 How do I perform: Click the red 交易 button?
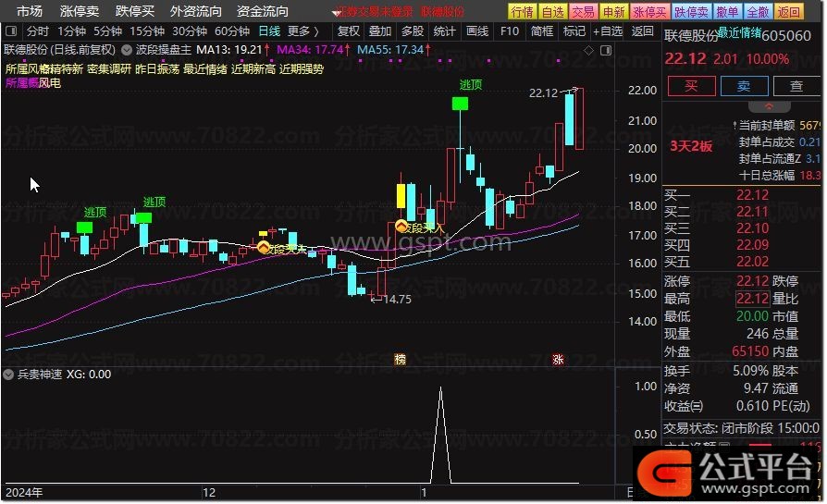pos(584,12)
